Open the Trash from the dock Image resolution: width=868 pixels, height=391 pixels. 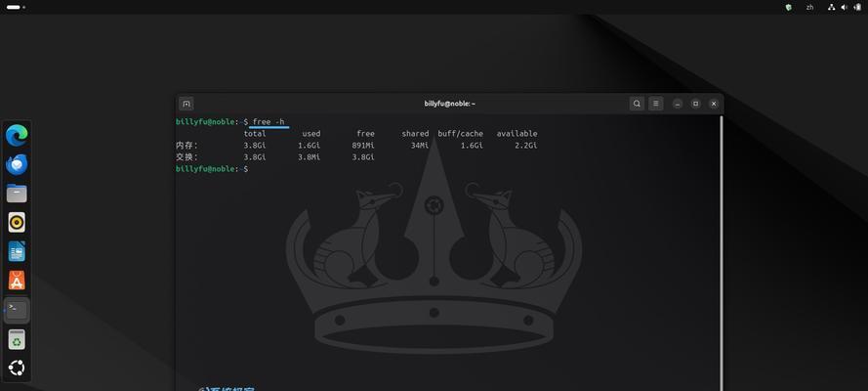17,339
